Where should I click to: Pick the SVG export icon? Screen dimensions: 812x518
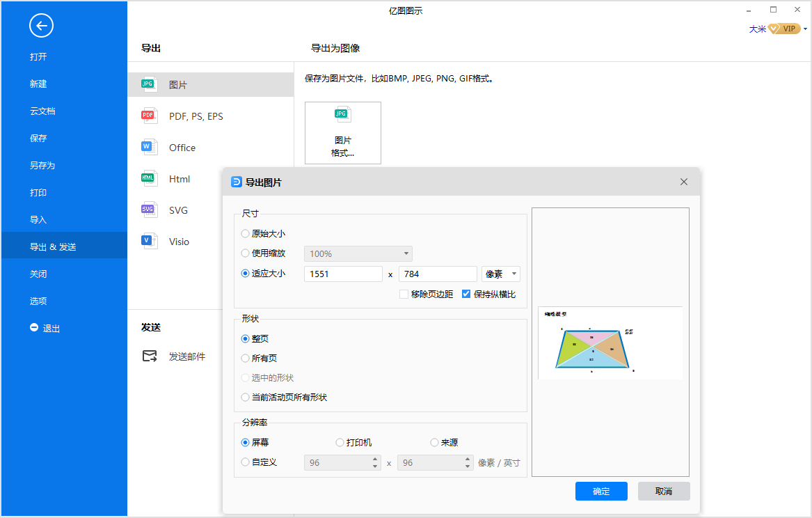[x=148, y=210]
